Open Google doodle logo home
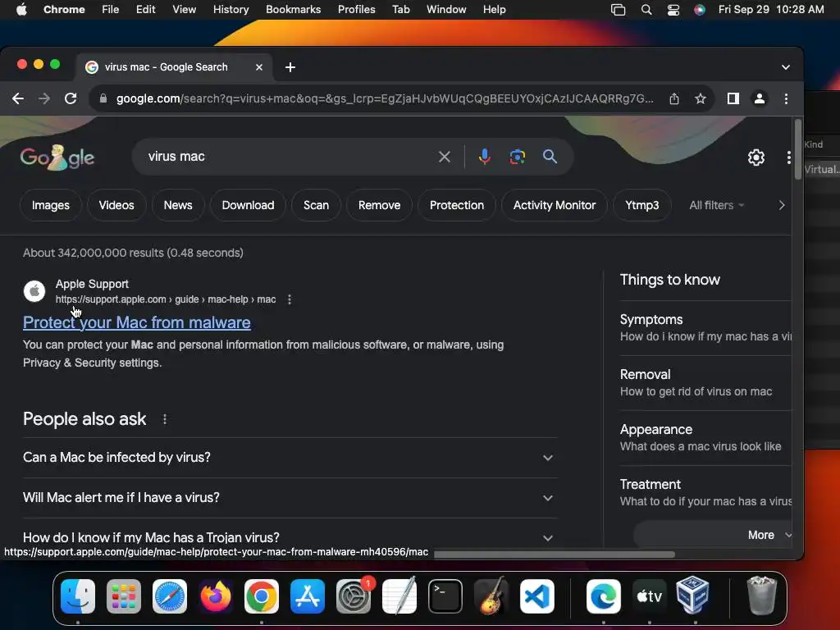 click(x=57, y=157)
